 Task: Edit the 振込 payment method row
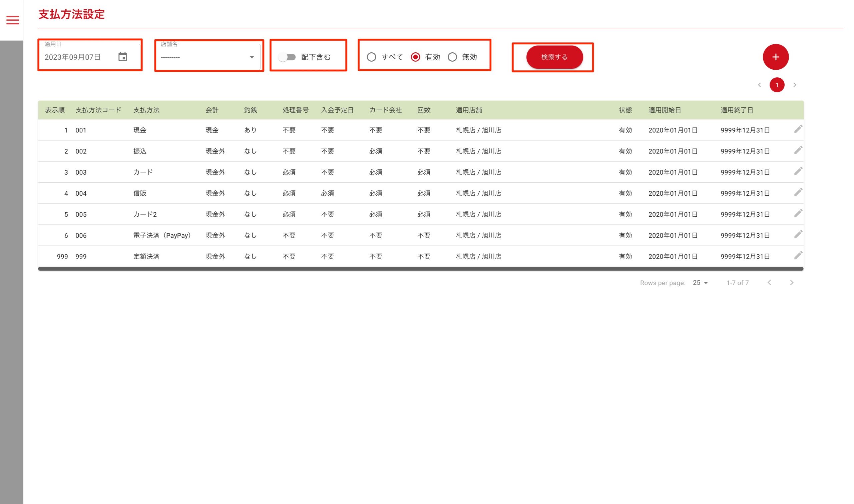click(x=798, y=150)
